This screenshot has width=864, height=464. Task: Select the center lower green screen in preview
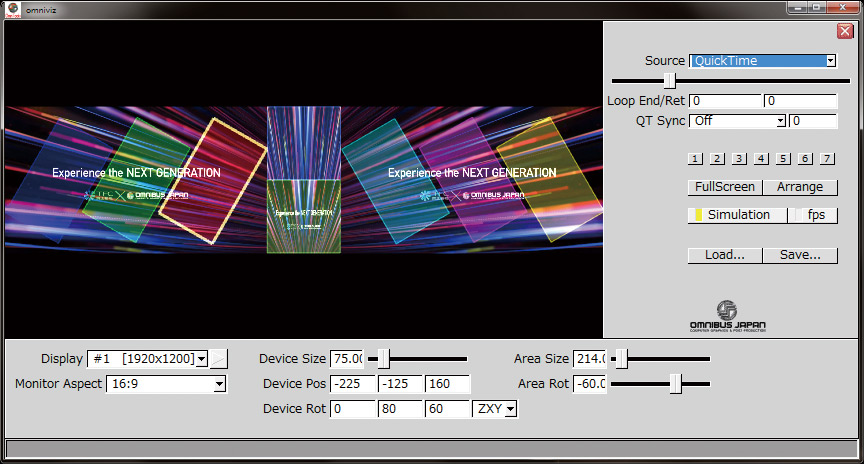click(304, 216)
